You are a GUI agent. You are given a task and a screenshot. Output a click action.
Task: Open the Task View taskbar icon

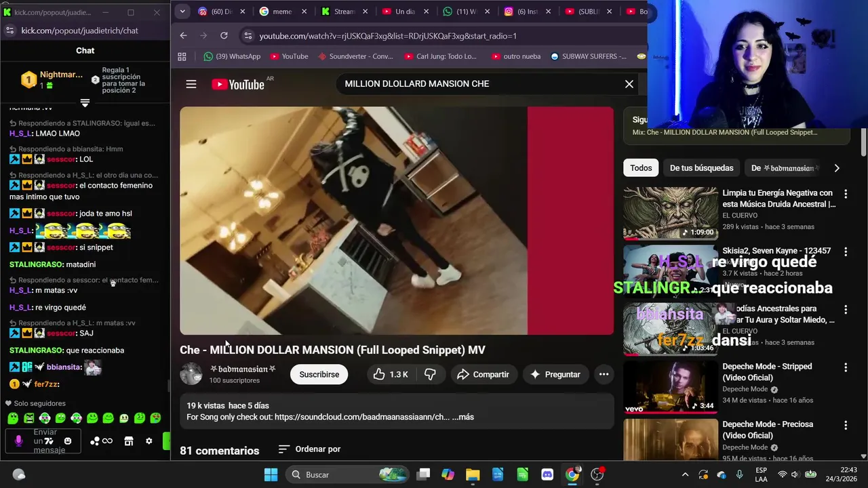[423, 474]
